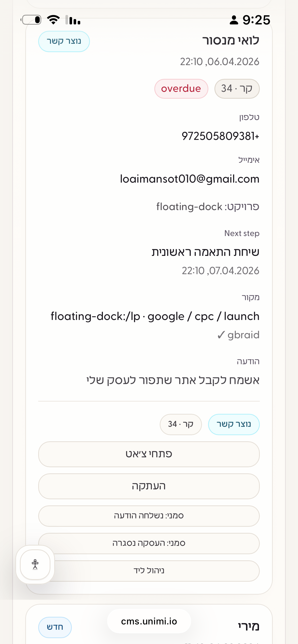Tap the overdue red badge
Viewport: 298px width, 644px height.
(181, 89)
